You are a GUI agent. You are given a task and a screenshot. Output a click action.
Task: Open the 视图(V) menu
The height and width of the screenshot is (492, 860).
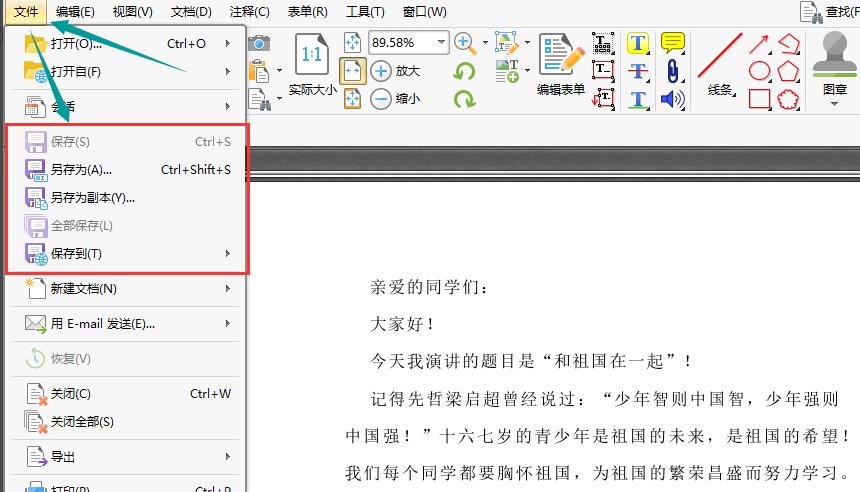pos(133,12)
